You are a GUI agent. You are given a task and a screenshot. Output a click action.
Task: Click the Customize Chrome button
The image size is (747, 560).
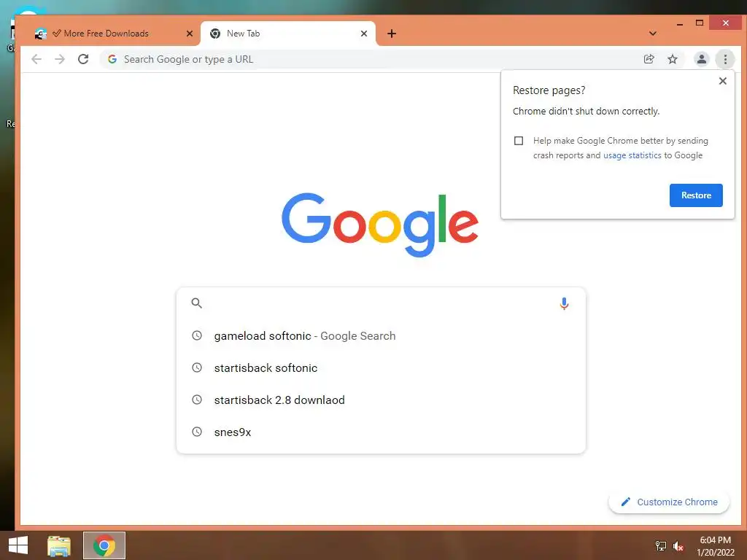669,502
